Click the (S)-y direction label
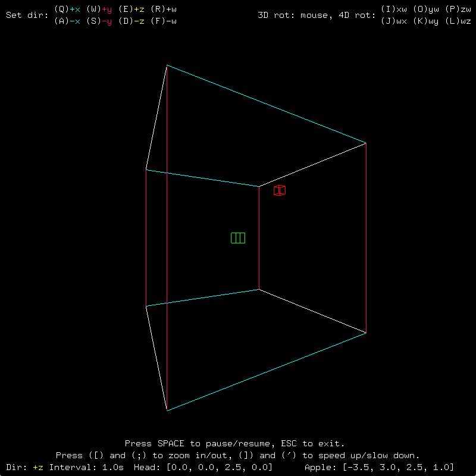The image size is (476, 476). click(x=99, y=21)
